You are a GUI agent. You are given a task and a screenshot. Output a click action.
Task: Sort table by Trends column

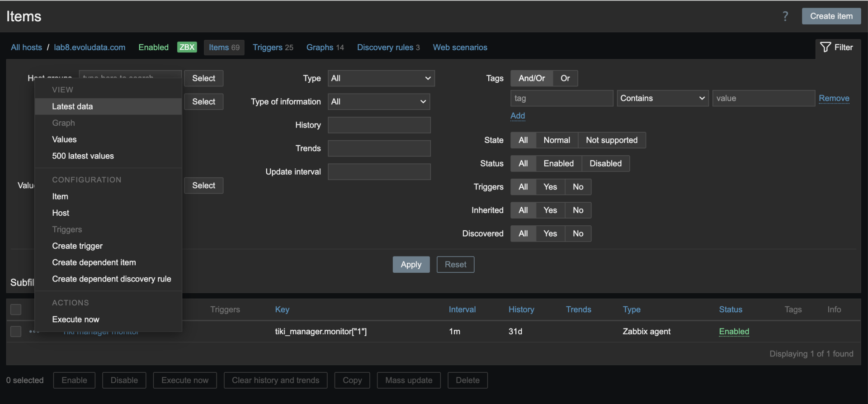coord(578,309)
